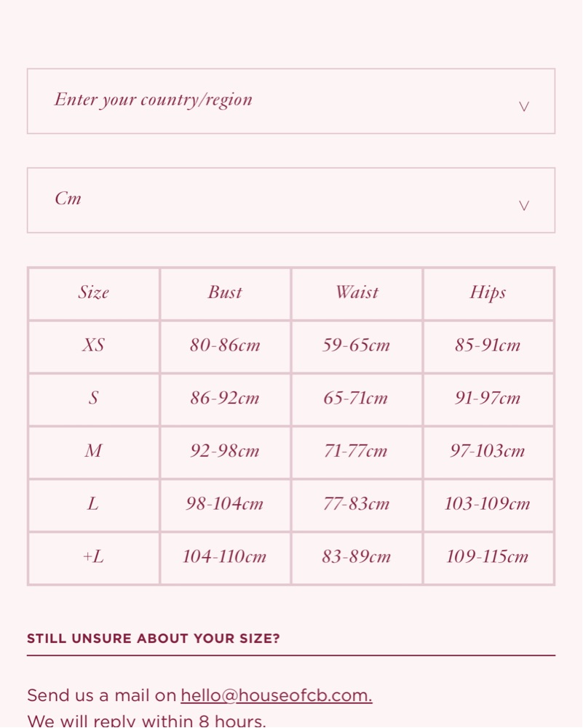Select the Bust column header
This screenshot has height=728, width=583.
[x=226, y=293]
